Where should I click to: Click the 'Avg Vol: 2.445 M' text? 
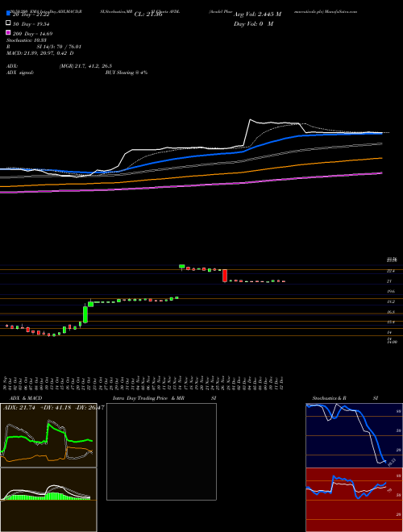[x=257, y=15]
